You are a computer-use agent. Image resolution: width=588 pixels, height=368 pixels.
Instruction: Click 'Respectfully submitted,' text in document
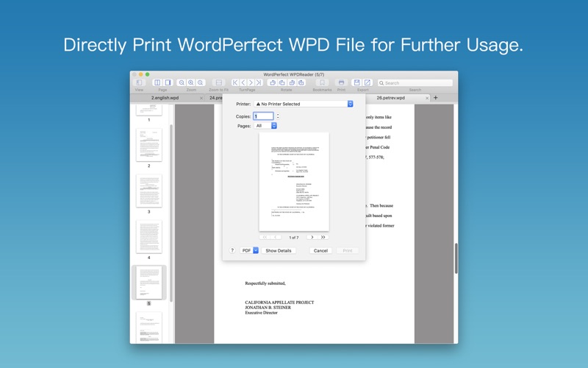tap(265, 283)
